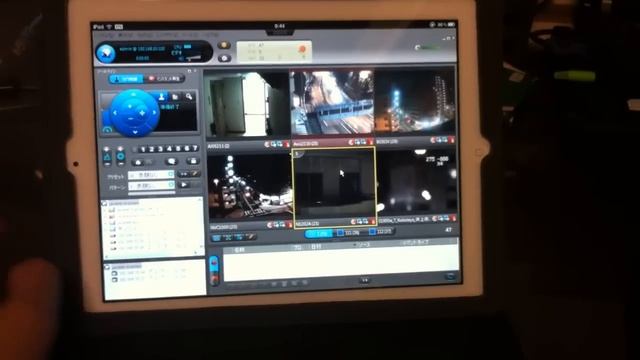Select the hallway door camera thumbnail

tap(247, 105)
